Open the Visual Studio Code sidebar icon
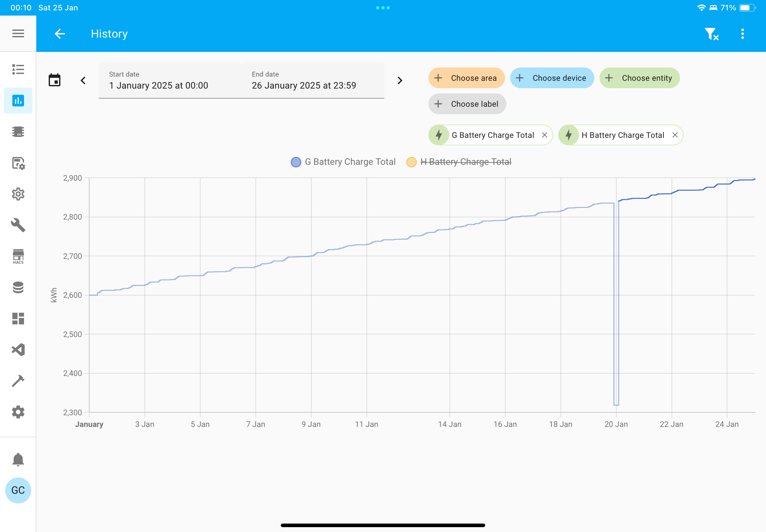The height and width of the screenshot is (532, 766). tap(18, 350)
